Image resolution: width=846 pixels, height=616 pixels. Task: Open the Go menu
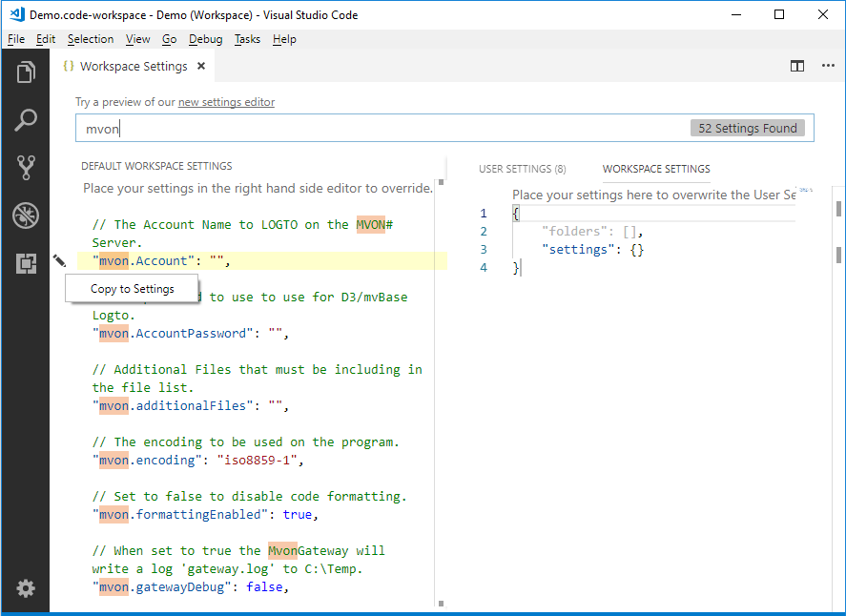170,39
